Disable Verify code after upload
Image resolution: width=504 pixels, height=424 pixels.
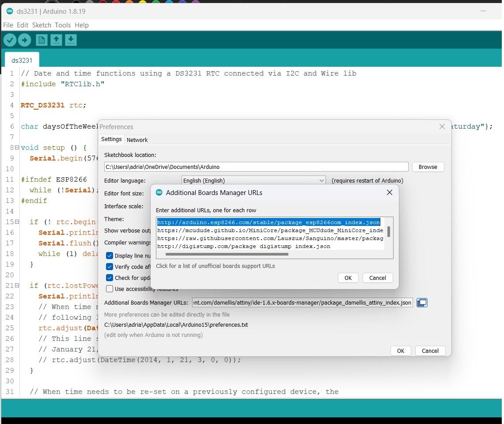tap(109, 266)
